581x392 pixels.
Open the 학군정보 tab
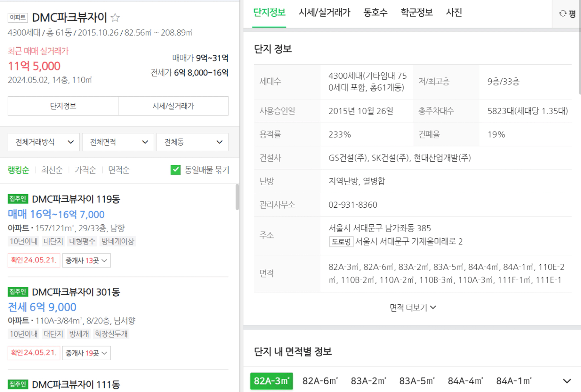(417, 13)
